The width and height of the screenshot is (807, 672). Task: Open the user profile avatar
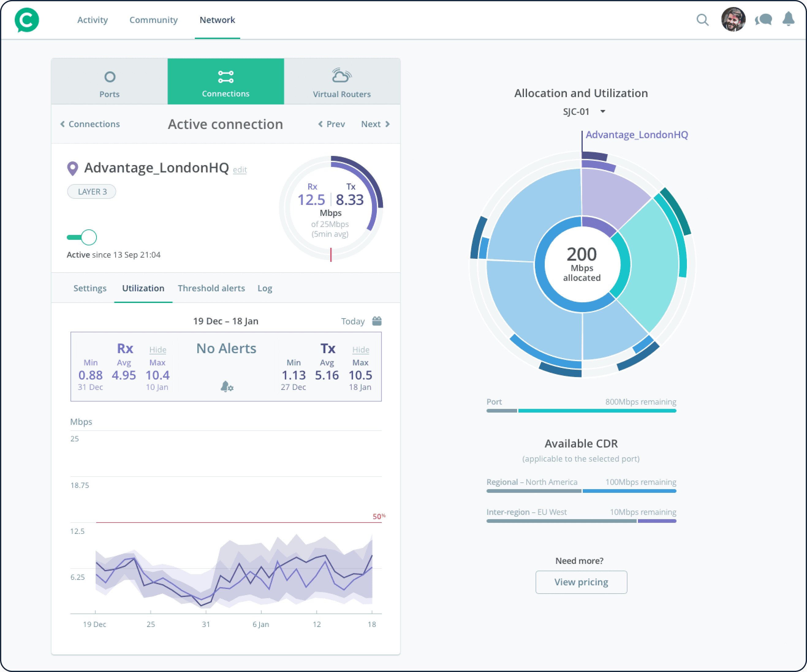(x=733, y=20)
